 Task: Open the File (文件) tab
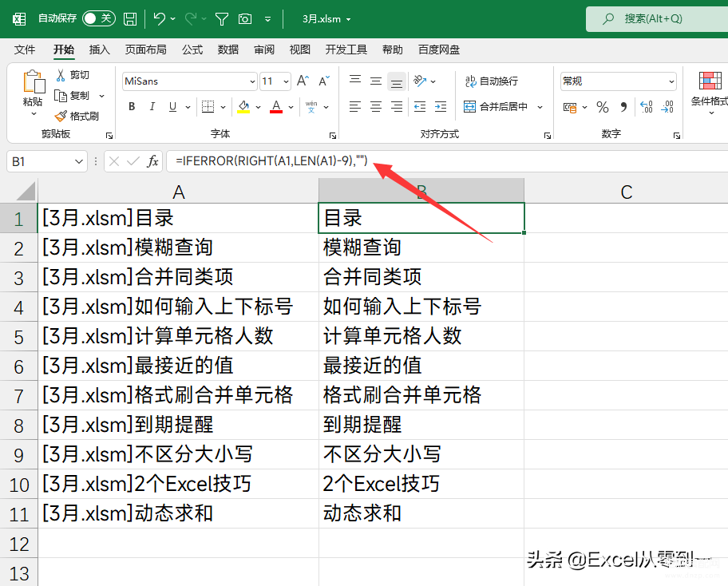[x=25, y=49]
